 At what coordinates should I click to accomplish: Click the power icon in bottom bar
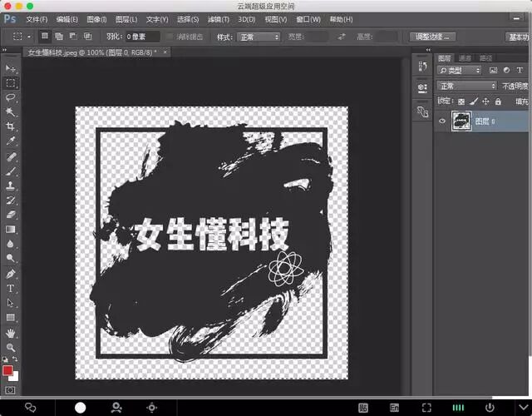pos(490,407)
